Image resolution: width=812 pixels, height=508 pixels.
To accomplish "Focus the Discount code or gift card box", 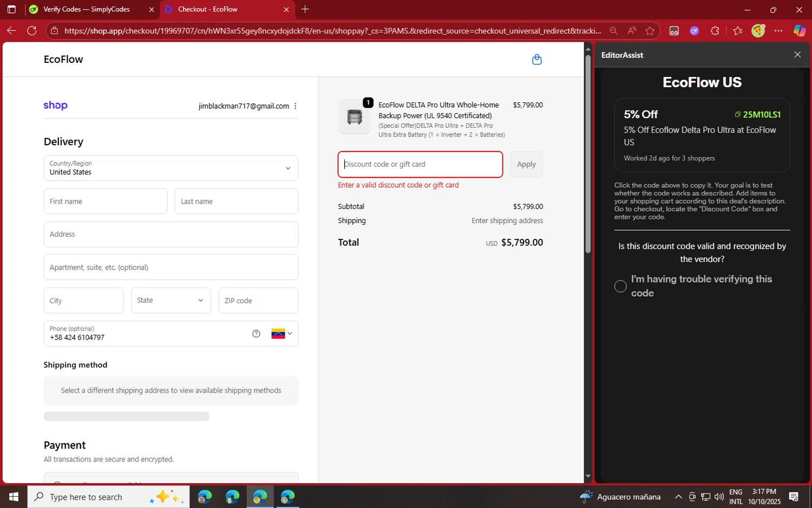I will click(x=420, y=164).
